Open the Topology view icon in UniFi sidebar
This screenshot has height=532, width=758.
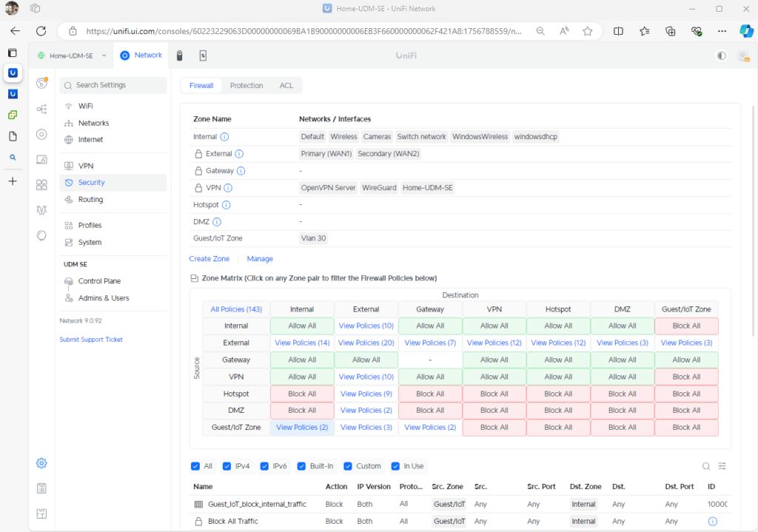[x=42, y=110]
